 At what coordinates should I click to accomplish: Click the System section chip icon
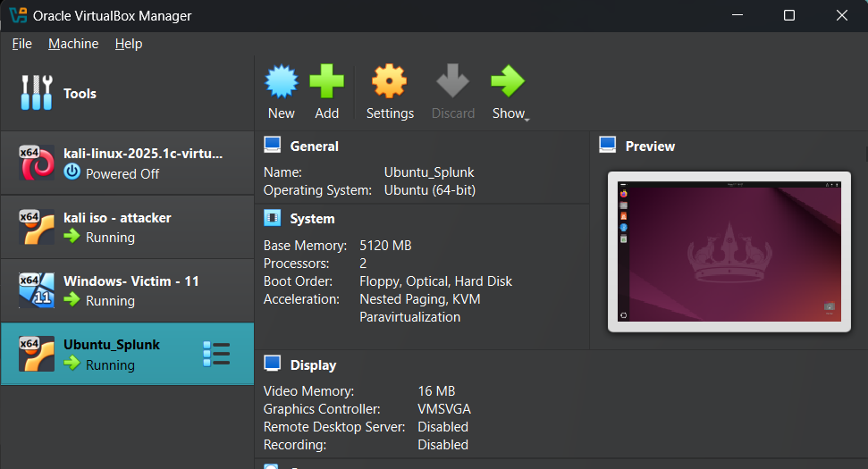click(273, 217)
